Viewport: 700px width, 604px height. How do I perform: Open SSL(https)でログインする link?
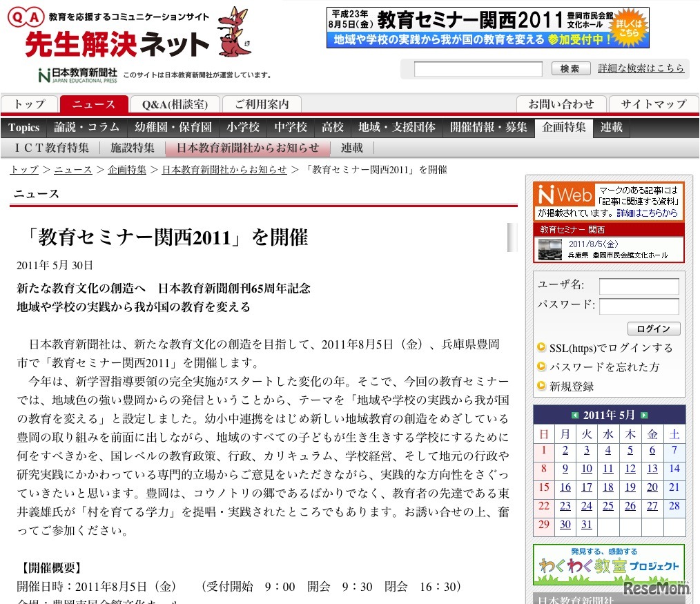(x=611, y=348)
